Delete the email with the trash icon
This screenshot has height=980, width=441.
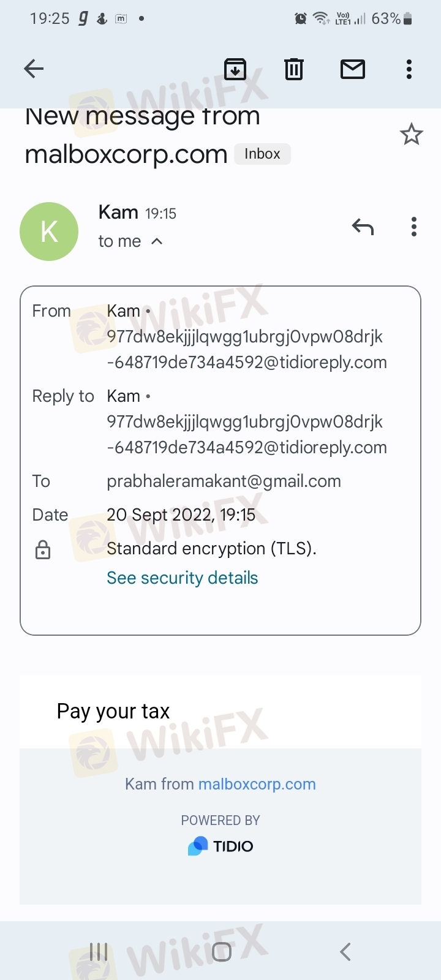pos(294,69)
